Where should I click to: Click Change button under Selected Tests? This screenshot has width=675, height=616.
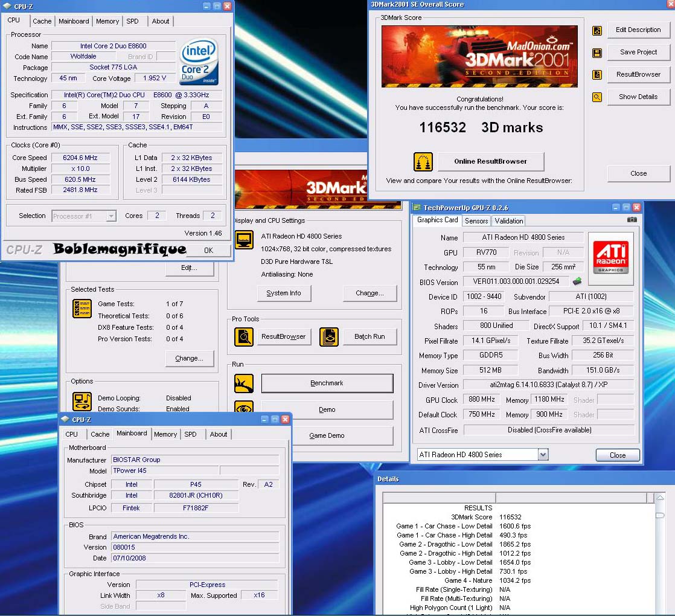click(x=189, y=358)
